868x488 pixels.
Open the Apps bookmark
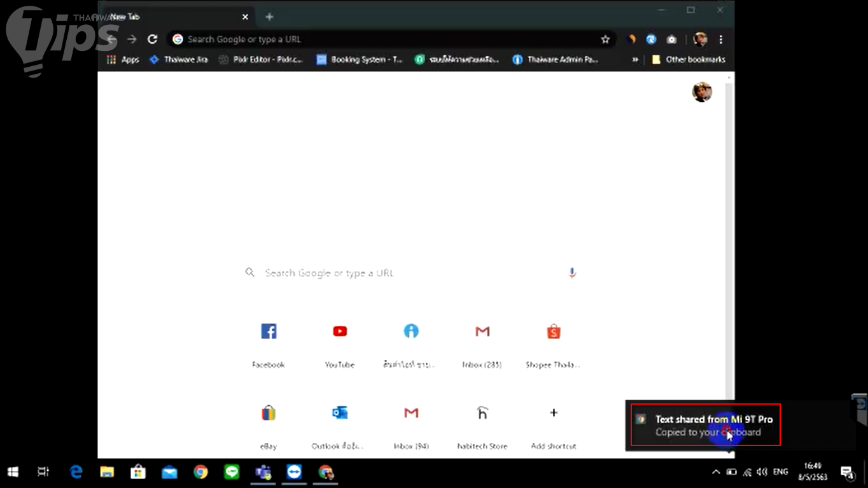point(123,59)
